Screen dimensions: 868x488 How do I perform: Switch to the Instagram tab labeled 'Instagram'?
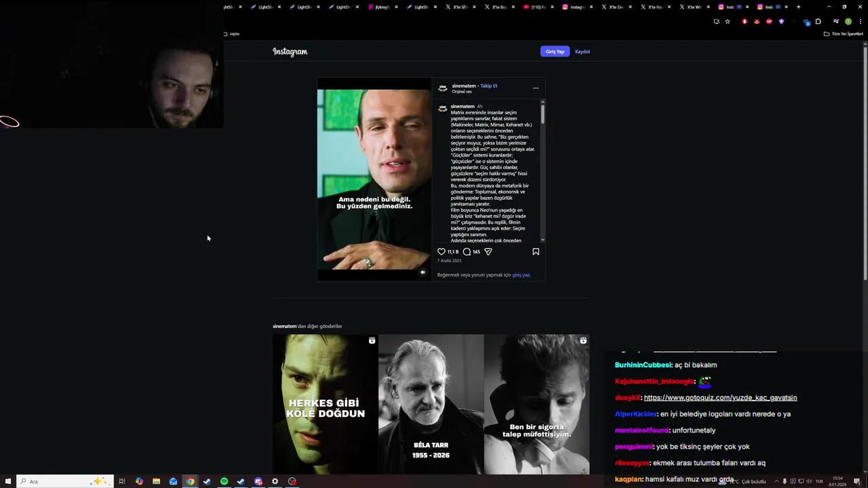click(x=574, y=7)
